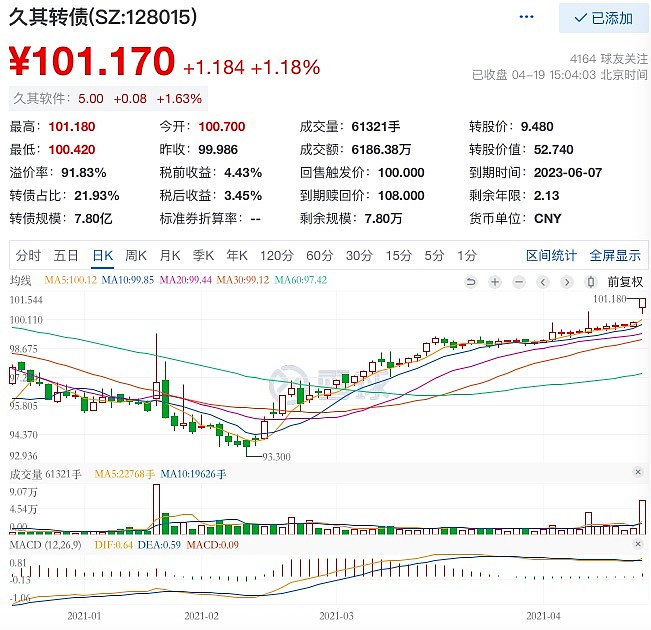The image size is (651, 630).
Task: Click the 到期时间 2023-06-07 value
Action: point(568,173)
